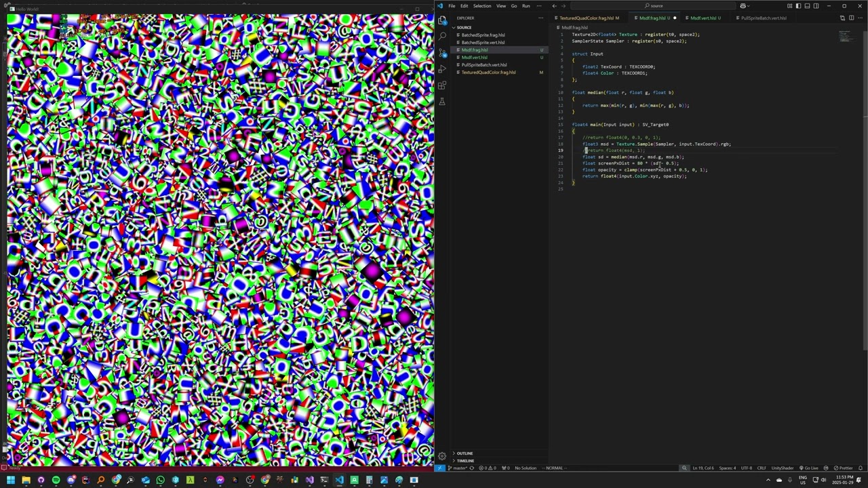
Task: Expand the OUTLINE section
Action: [x=465, y=453]
